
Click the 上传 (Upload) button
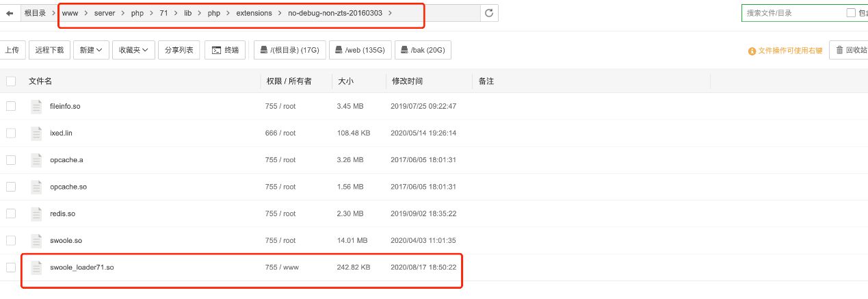tap(12, 50)
